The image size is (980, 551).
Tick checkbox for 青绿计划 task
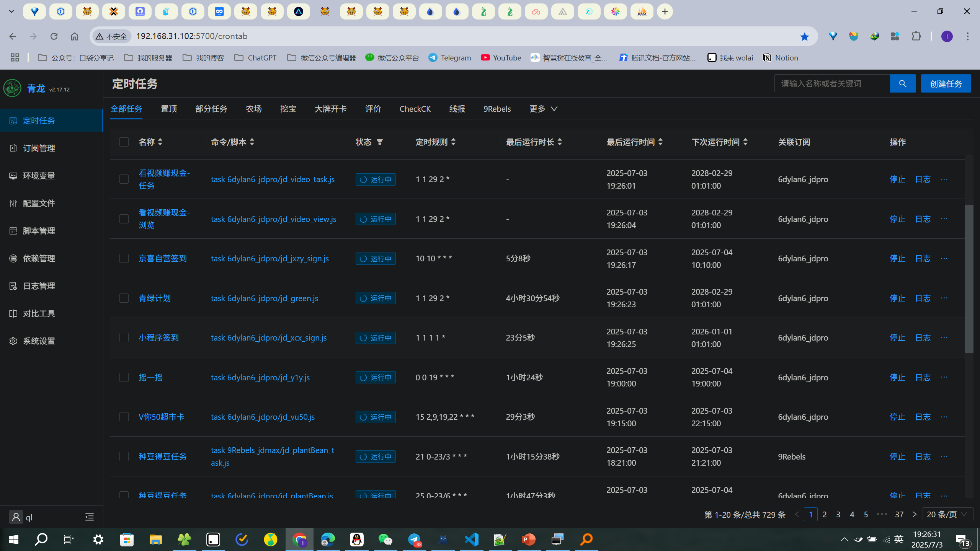124,298
